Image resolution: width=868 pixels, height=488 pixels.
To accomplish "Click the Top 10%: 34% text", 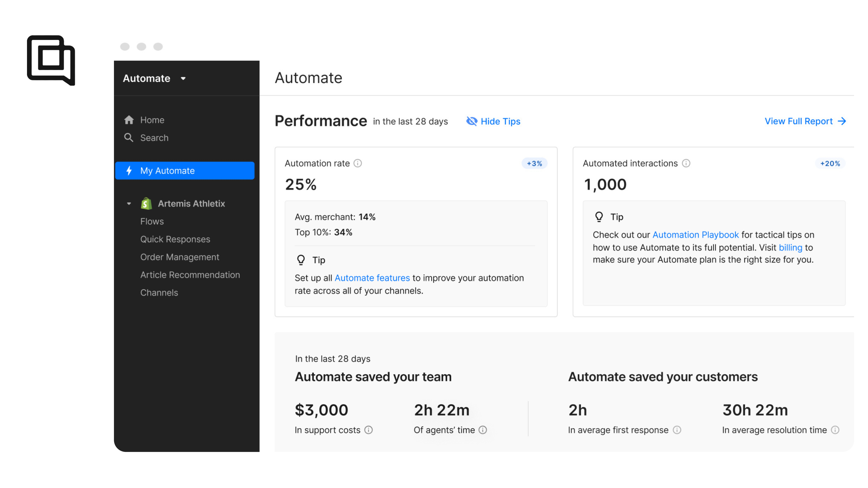I will [324, 232].
